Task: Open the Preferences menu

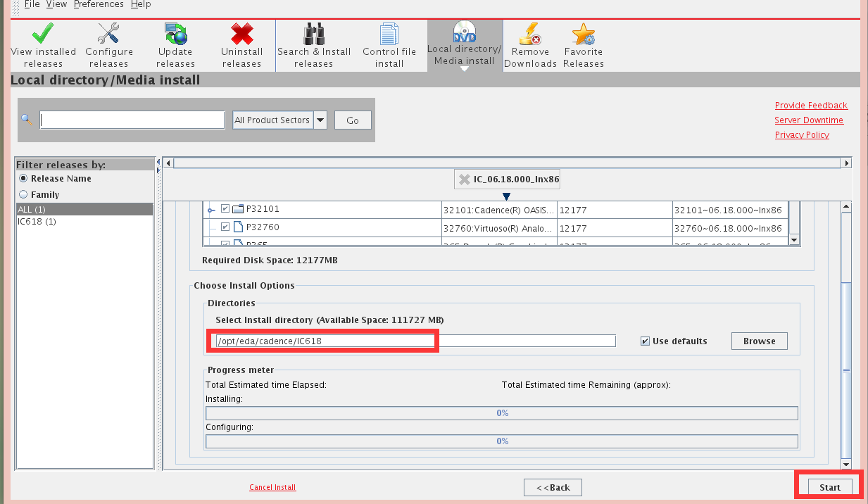Action: (99, 4)
